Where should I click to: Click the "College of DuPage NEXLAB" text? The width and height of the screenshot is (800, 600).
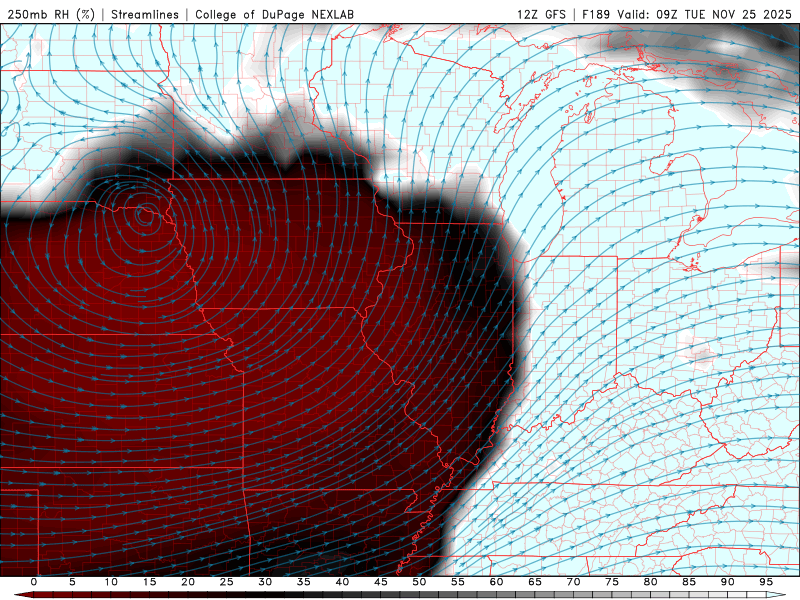274,14
